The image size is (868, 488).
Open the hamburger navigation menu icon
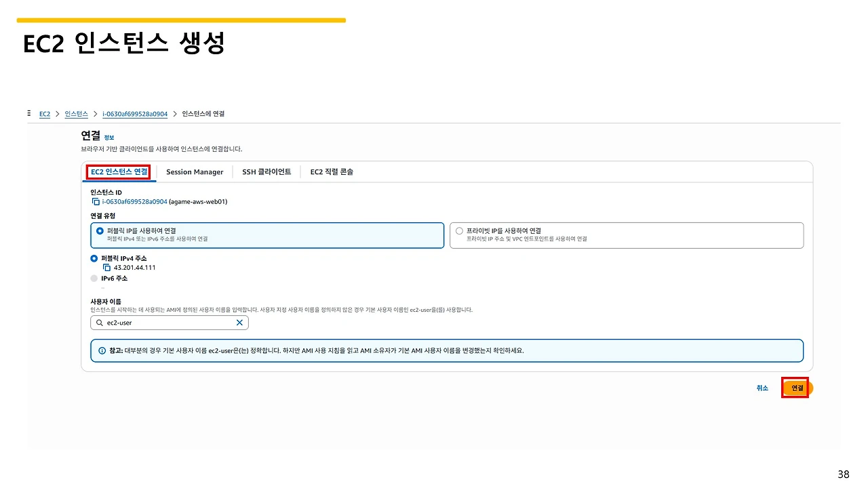pyautogui.click(x=29, y=113)
